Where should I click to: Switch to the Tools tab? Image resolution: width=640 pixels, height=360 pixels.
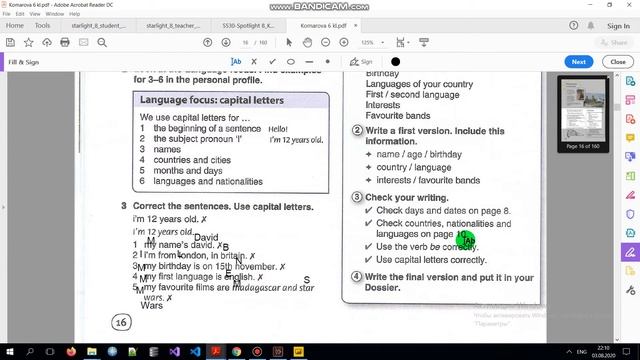[x=42, y=26]
